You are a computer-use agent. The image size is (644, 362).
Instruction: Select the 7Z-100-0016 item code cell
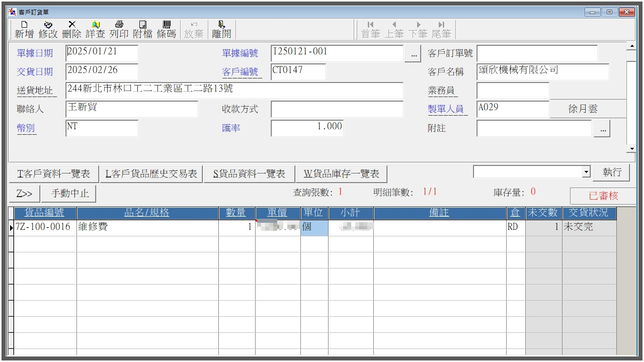pos(43,227)
